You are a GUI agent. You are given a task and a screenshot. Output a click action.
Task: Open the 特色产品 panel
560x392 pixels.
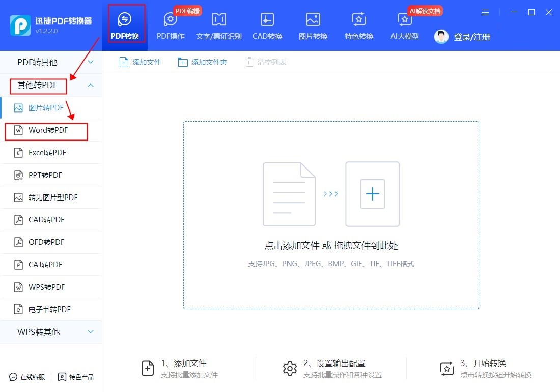point(75,377)
